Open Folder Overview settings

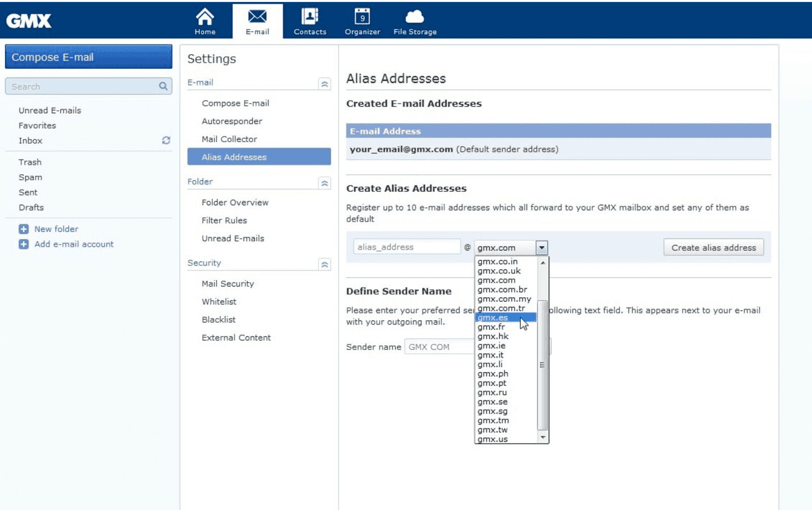pyautogui.click(x=235, y=202)
